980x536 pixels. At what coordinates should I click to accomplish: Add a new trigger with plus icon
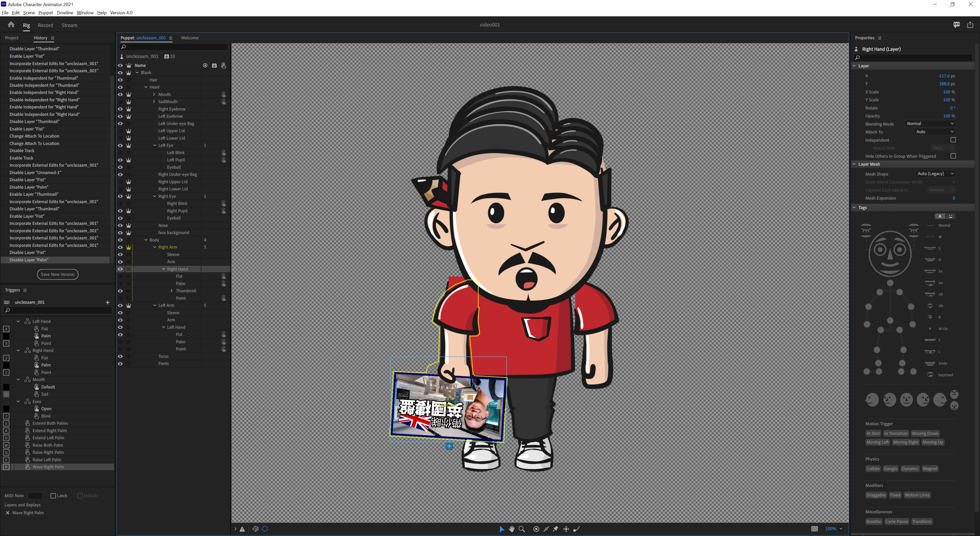coord(108,302)
